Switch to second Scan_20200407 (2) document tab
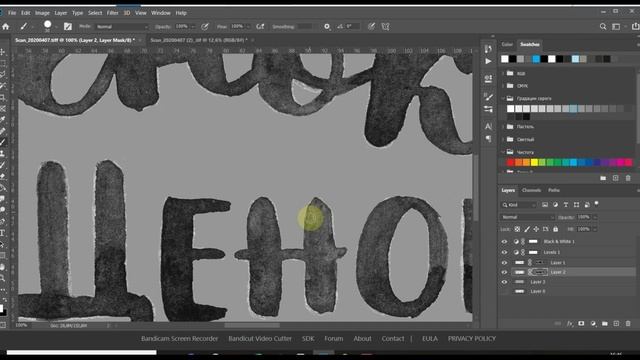This screenshot has width=640, height=360. coord(199,40)
